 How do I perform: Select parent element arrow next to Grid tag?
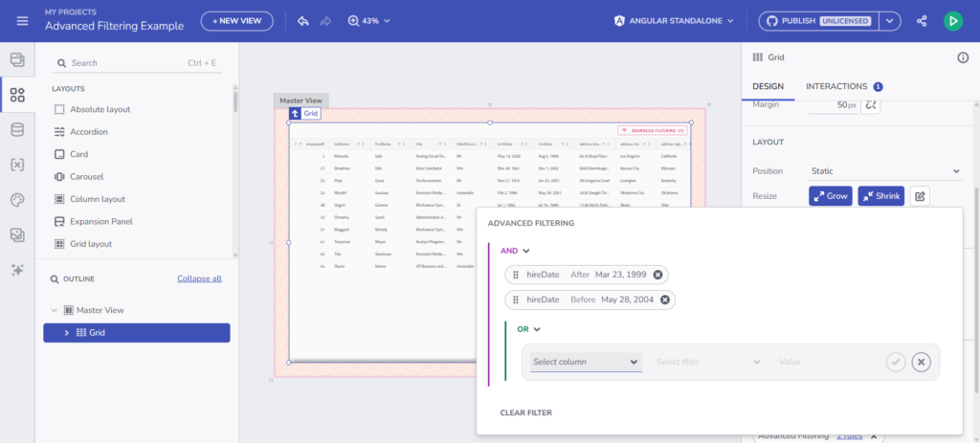click(x=295, y=114)
